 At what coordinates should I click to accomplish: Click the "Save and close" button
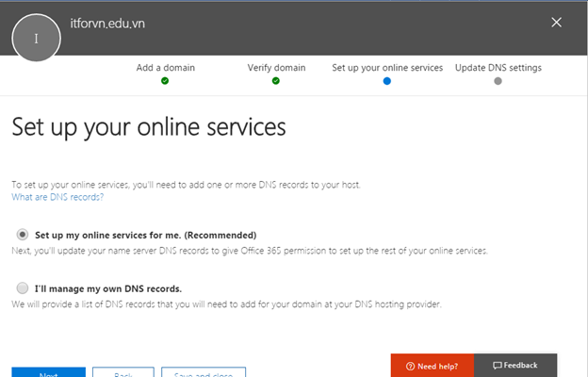[204, 372]
